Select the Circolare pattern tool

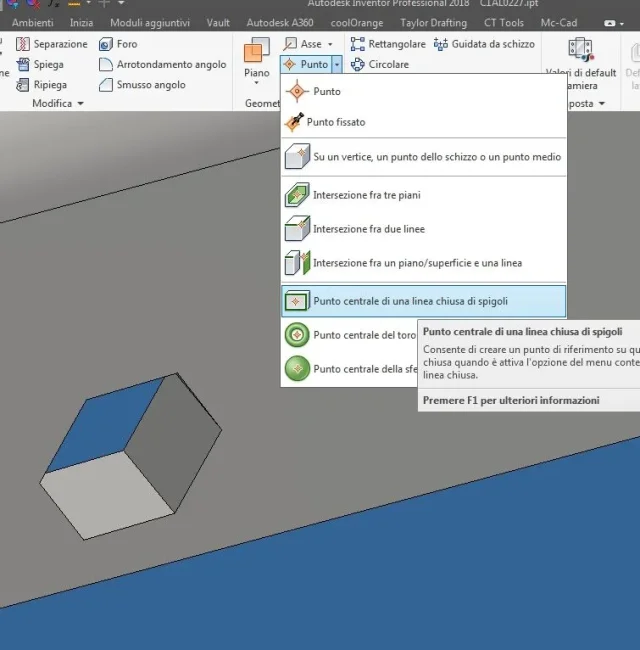click(380, 64)
